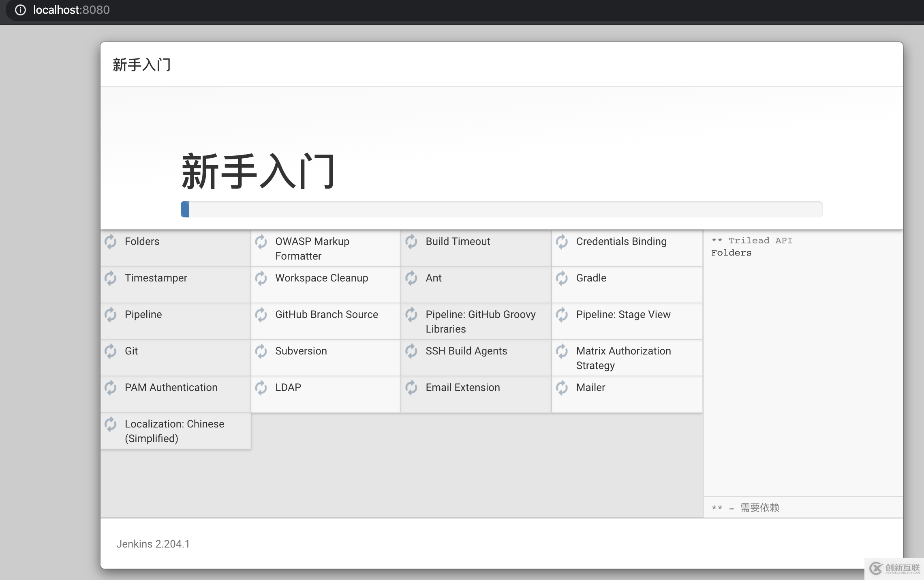The image size is (924, 580).
Task: Click the '** Trilead API' log line
Action: [752, 241]
